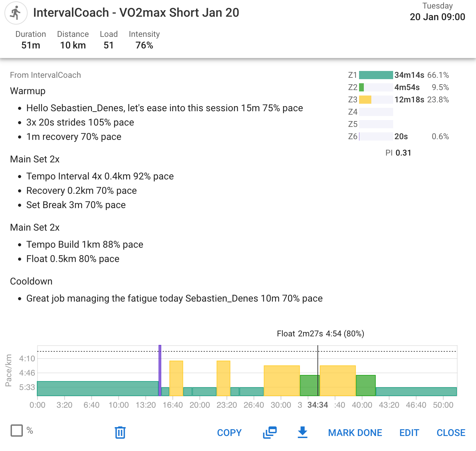Viewport: 476px width, 451px height.
Task: Close the workout dialog
Action: click(x=451, y=433)
